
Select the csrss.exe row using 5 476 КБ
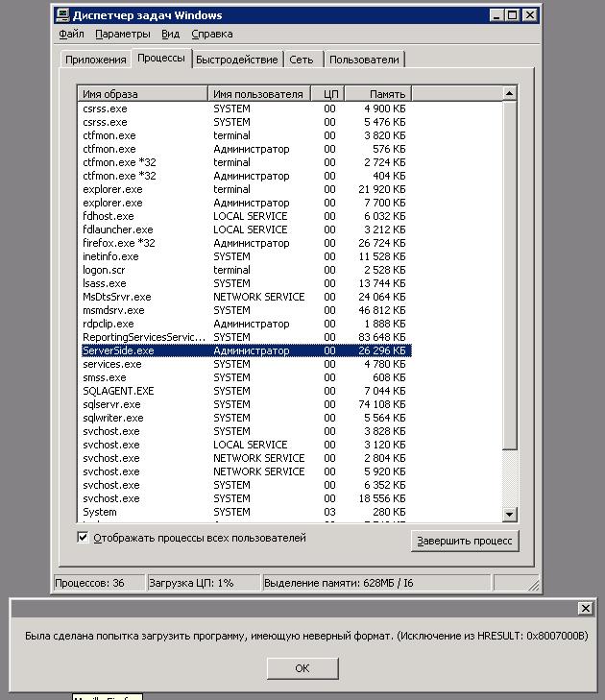coord(246,122)
